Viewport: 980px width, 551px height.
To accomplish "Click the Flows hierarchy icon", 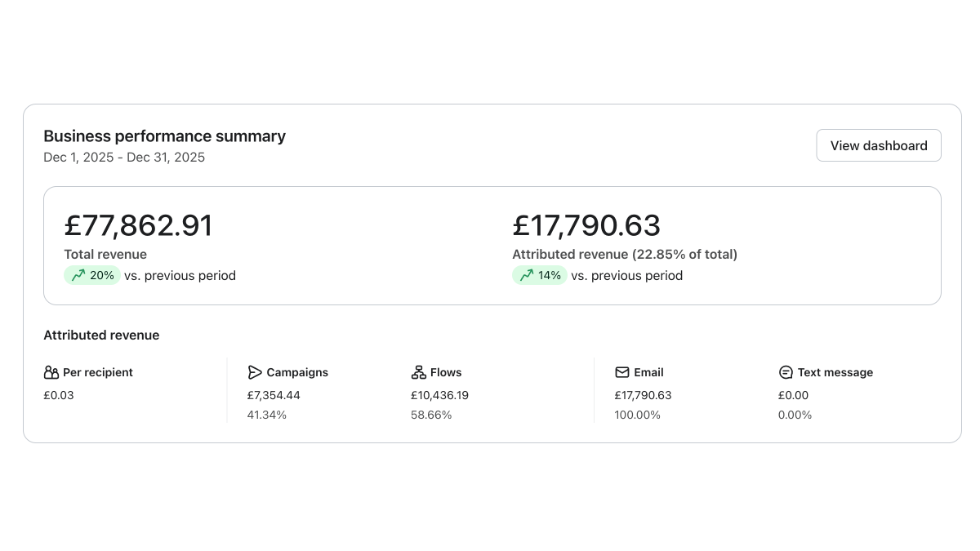I will [418, 372].
